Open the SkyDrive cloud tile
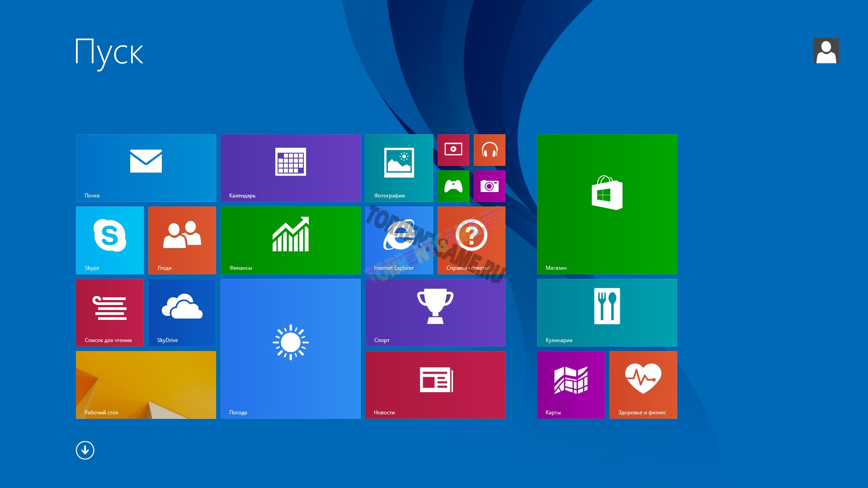Screen dimensions: 868x488 click(x=182, y=312)
